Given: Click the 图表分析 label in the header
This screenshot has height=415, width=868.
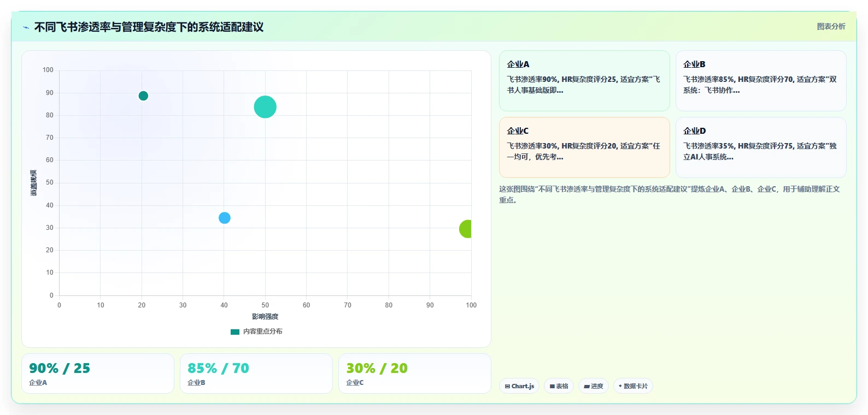Looking at the screenshot, I should [831, 26].
